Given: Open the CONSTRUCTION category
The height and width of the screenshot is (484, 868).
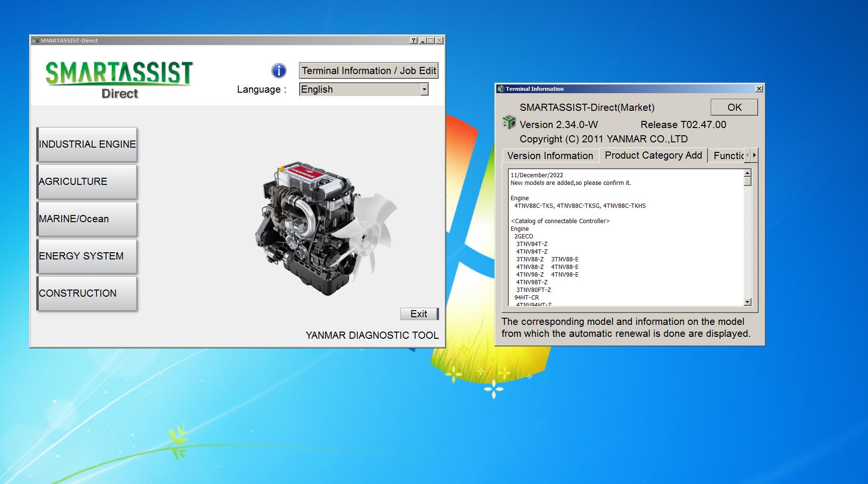Looking at the screenshot, I should tap(87, 293).
